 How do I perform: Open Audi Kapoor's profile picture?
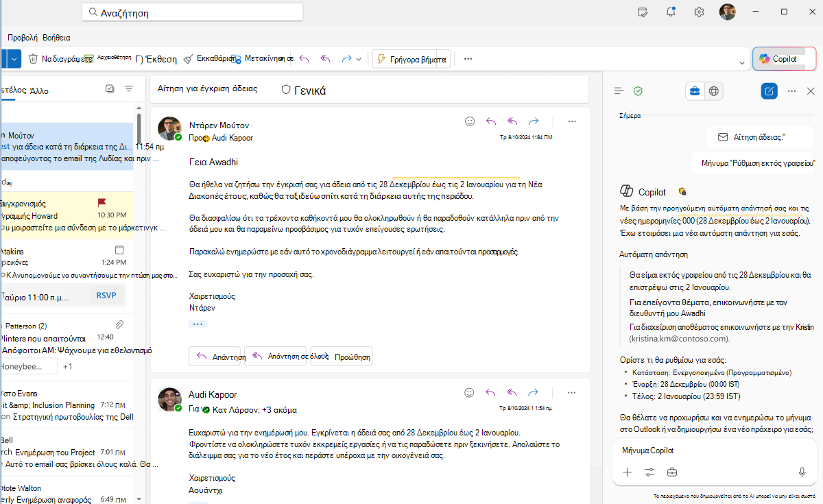pyautogui.click(x=169, y=398)
